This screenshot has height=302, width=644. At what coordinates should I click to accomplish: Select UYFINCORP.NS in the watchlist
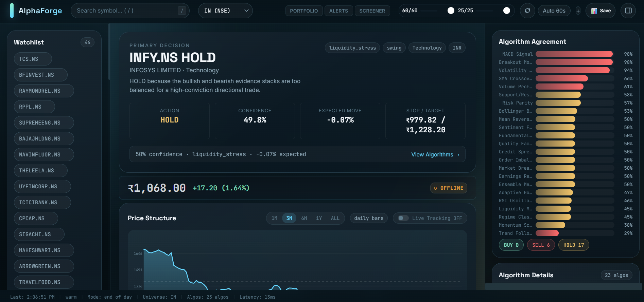pyautogui.click(x=42, y=187)
